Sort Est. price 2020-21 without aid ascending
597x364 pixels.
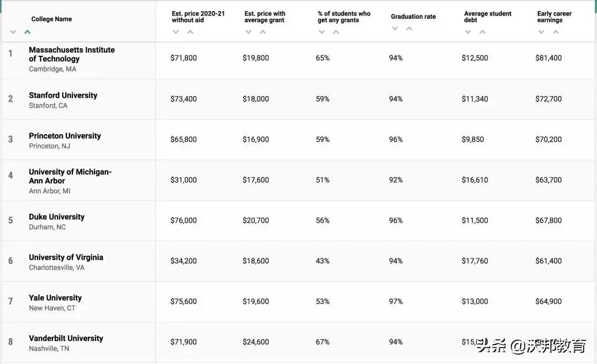190,32
